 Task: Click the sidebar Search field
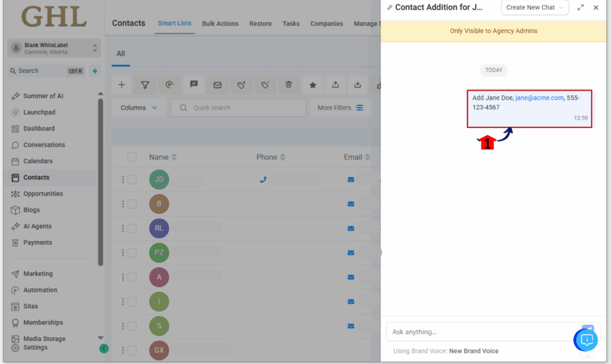(x=47, y=71)
